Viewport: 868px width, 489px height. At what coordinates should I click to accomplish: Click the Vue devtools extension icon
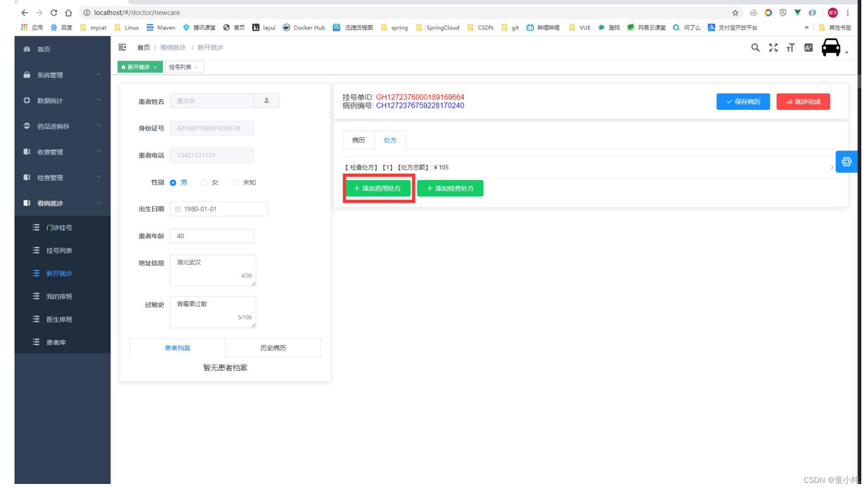(798, 12)
